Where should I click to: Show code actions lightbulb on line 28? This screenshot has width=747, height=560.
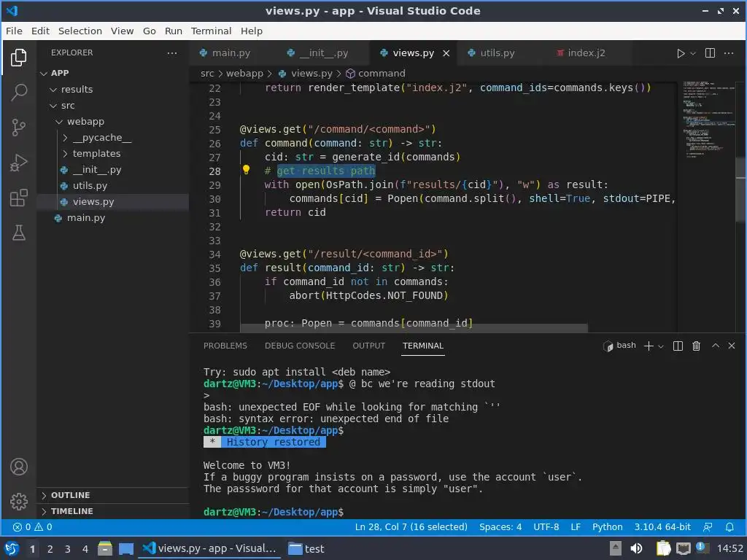click(x=246, y=169)
